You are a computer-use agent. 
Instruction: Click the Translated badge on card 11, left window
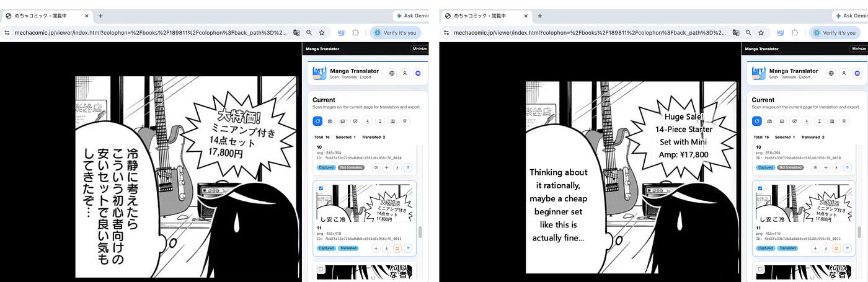tap(348, 248)
